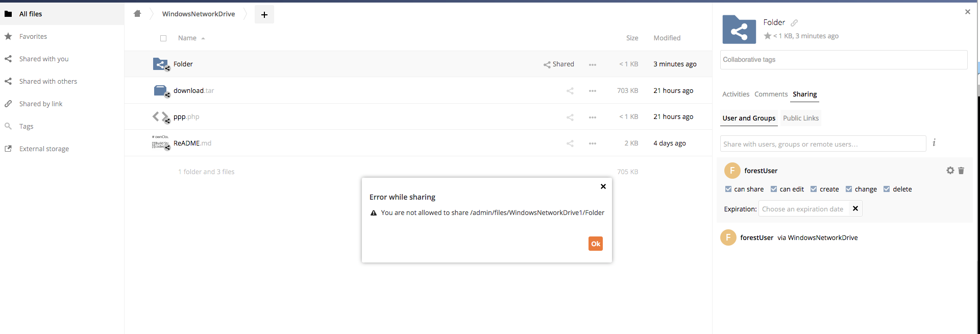Click the ReADME.md thumbnail icon
Screen dimensions: 980x334
[161, 143]
